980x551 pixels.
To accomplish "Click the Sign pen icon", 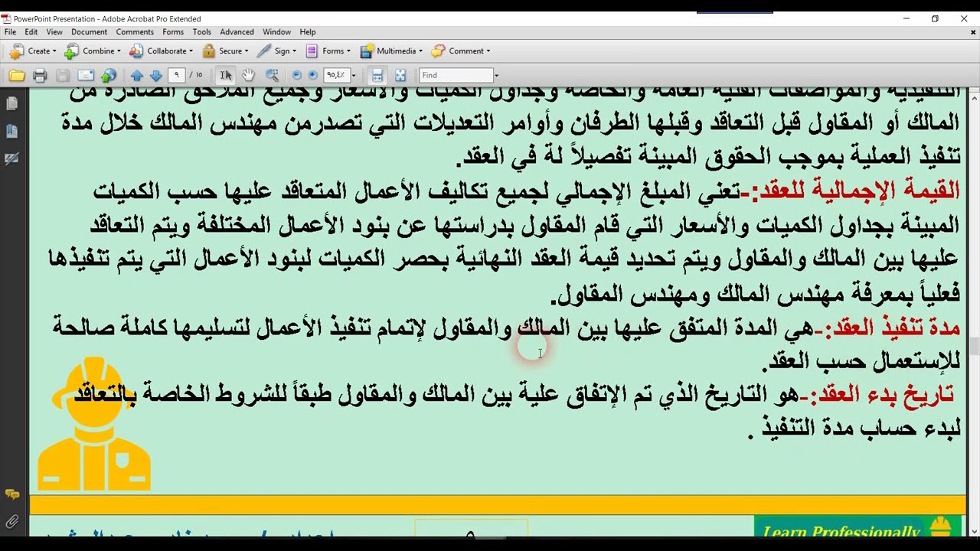I will [263, 51].
